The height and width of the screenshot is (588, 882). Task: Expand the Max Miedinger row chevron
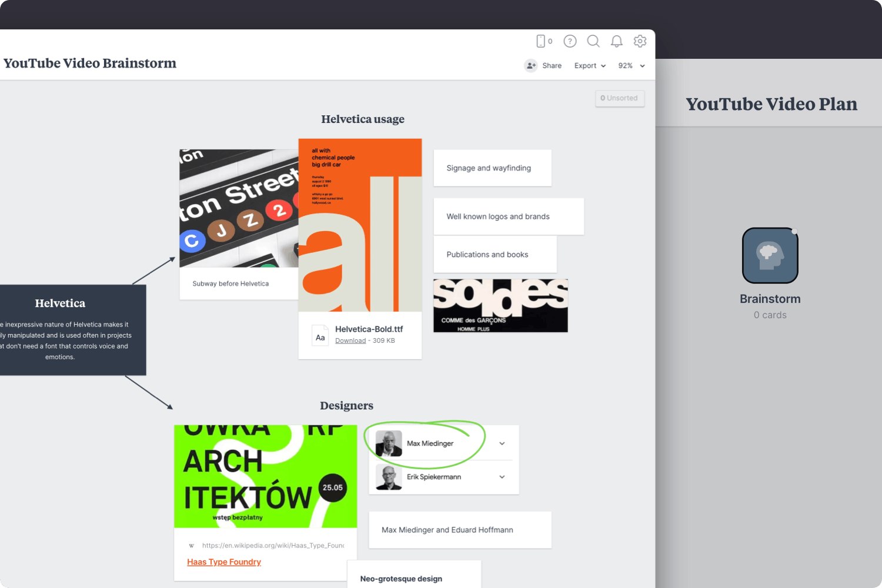(502, 443)
